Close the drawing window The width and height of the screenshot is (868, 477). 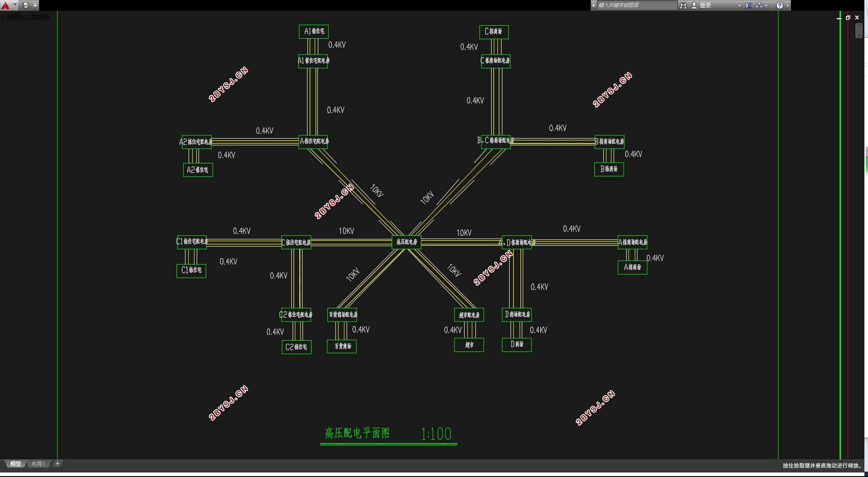click(x=857, y=18)
